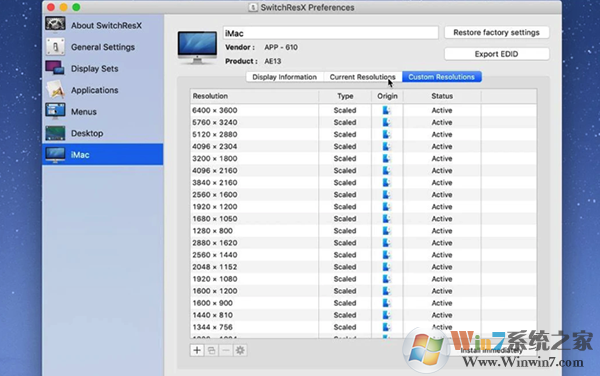Select the iMac display in sidebar
The height and width of the screenshot is (376, 600).
tap(103, 155)
